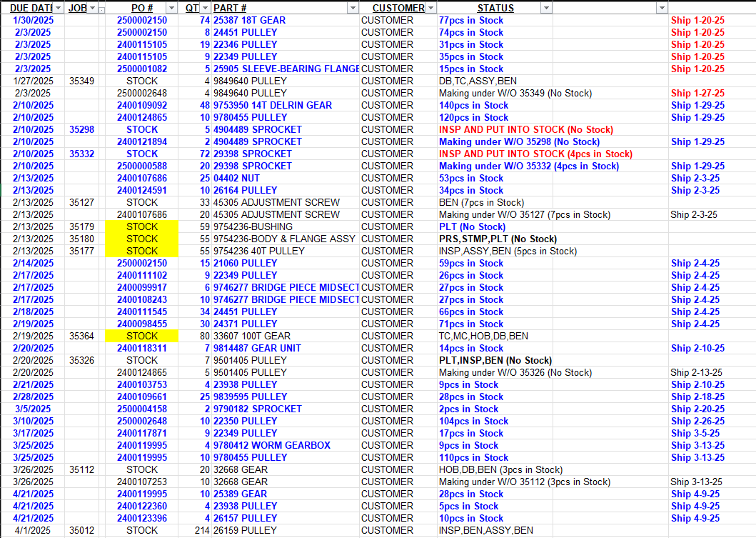Image resolution: width=756 pixels, height=538 pixels.
Task: Click part cell 24371 PULLEY
Action: (286, 324)
